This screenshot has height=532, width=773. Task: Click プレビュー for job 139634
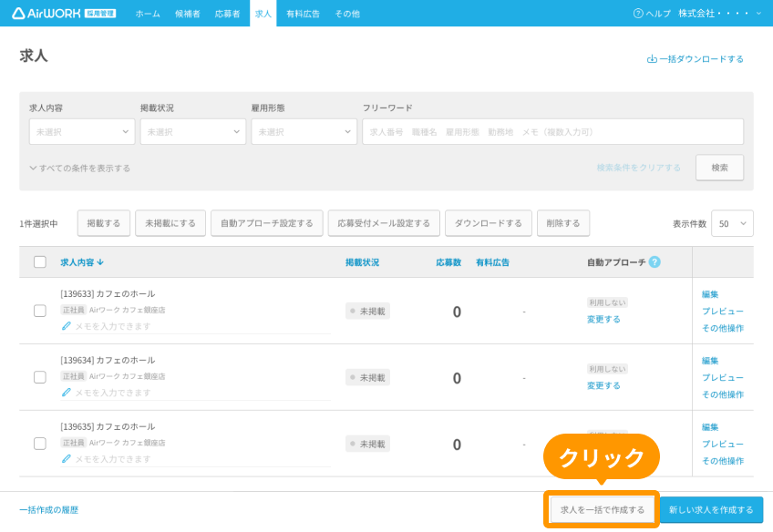click(x=723, y=377)
